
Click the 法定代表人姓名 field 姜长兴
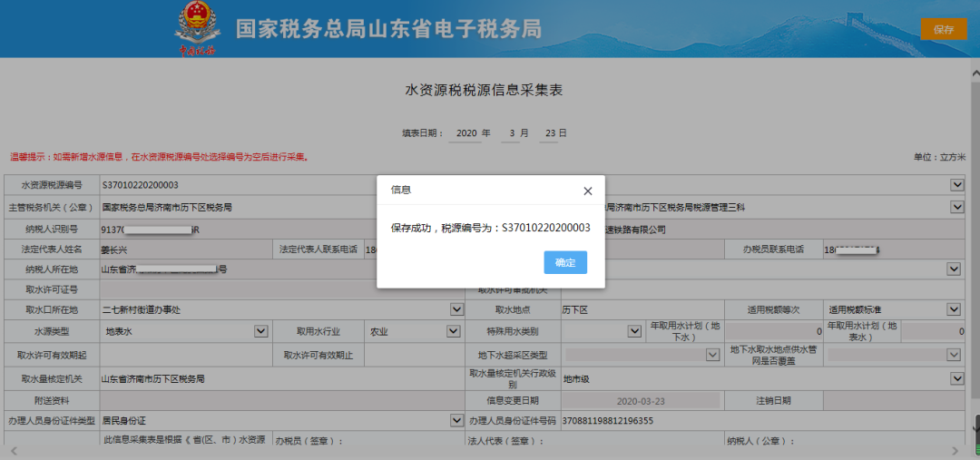click(x=186, y=250)
